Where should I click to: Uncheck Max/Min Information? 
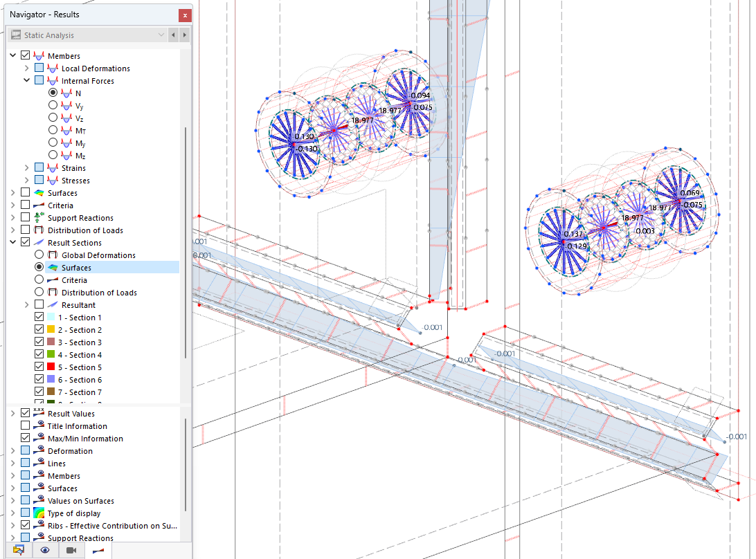pyautogui.click(x=26, y=438)
